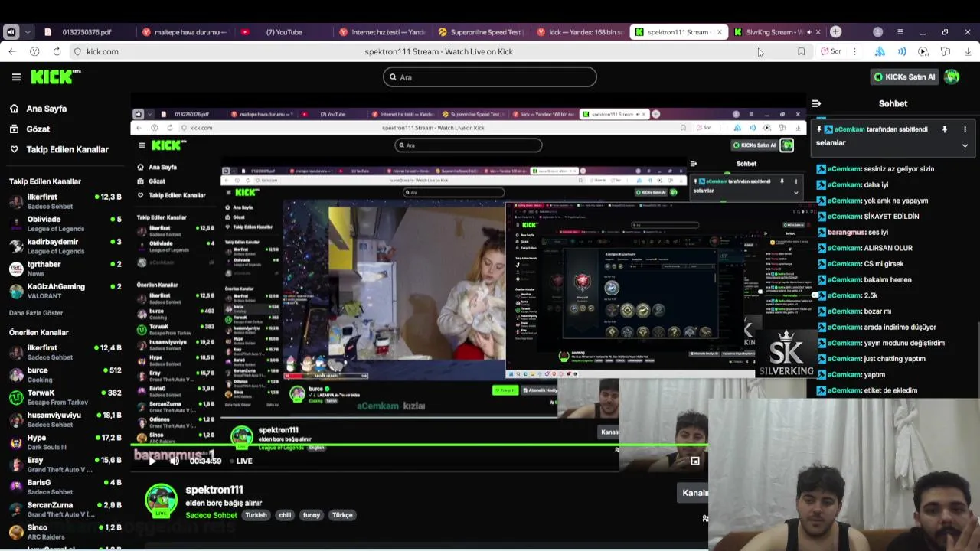Screen dimensions: 980x551
Task: Expand the pinned message with the chevron
Action: click(965, 145)
